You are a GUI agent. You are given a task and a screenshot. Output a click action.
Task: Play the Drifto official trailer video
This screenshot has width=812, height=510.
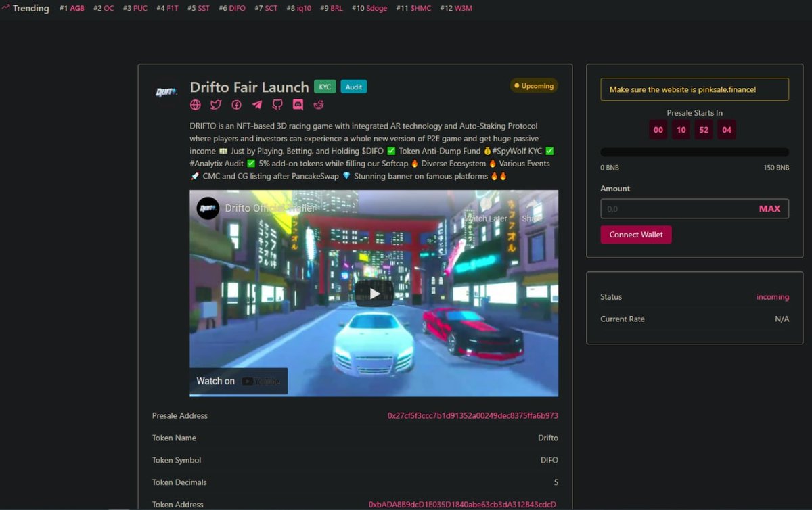373,294
